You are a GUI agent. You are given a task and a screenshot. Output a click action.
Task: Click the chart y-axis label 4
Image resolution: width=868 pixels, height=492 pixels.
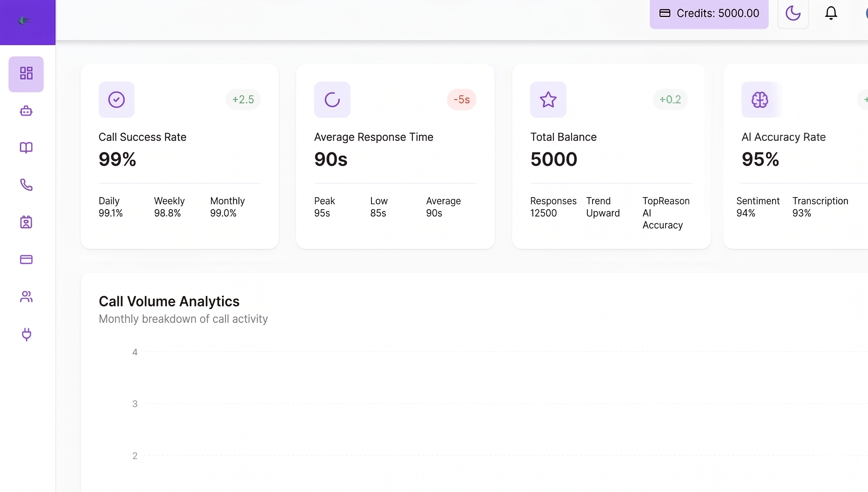135,352
